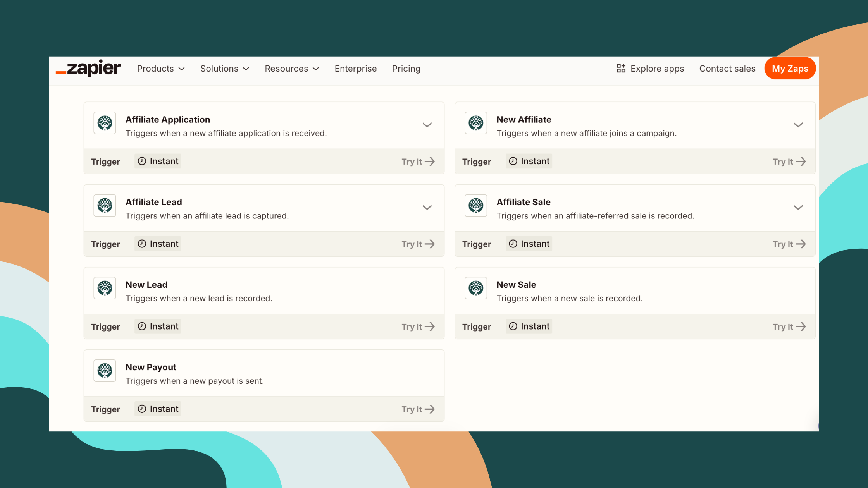
Task: Open the Products menu
Action: click(160, 69)
